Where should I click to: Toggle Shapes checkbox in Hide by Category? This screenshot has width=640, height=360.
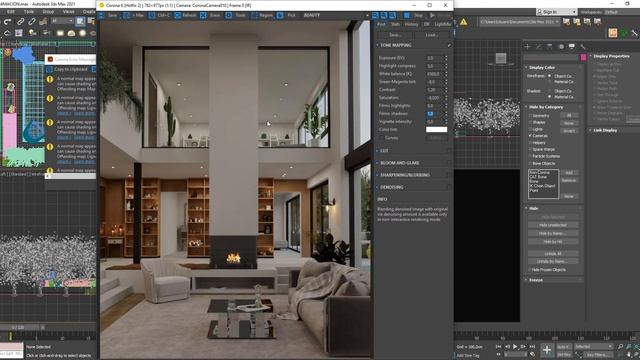pos(530,122)
